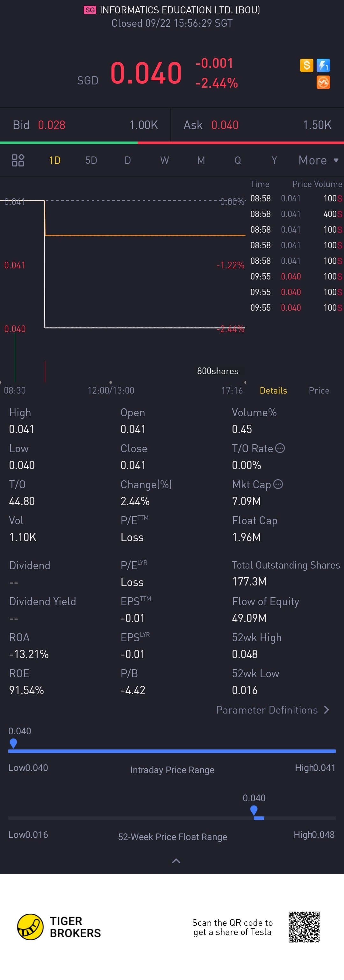The width and height of the screenshot is (344, 980).
Task: Switch the chart to 5D timeframe
Action: coord(91,160)
